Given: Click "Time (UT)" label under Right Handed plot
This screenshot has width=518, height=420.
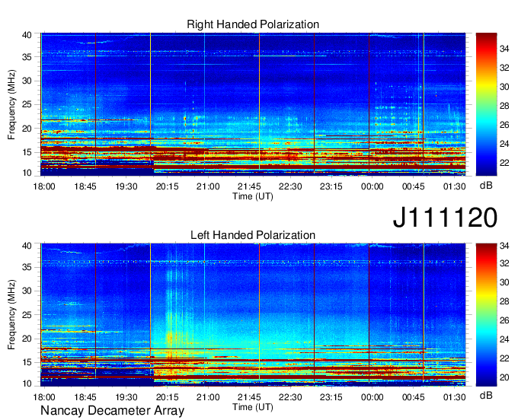Looking at the screenshot, I should pos(253,196).
